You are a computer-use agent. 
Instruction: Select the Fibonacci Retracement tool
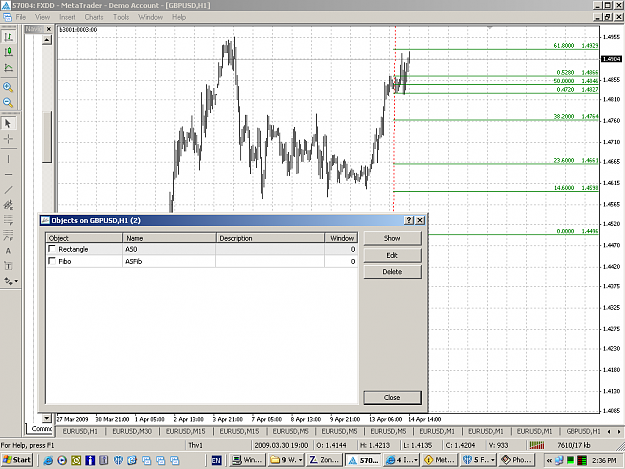pyautogui.click(x=8, y=220)
